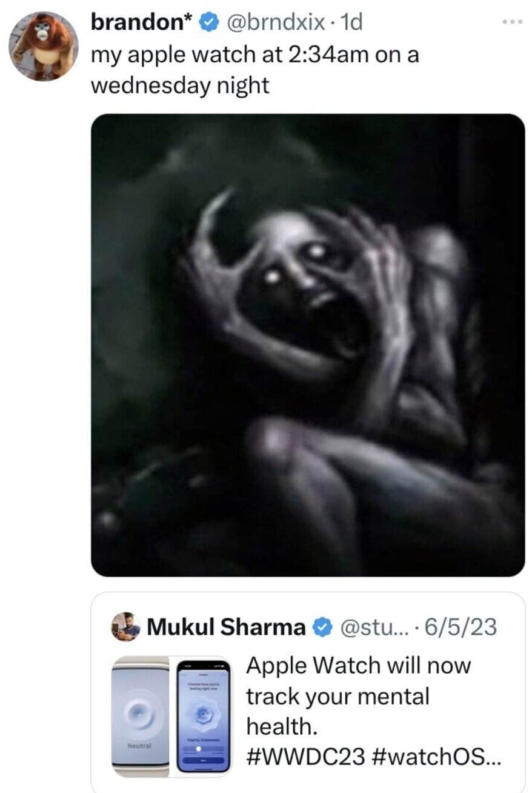
Task: Open the dark screaming figure image
Action: (308, 344)
